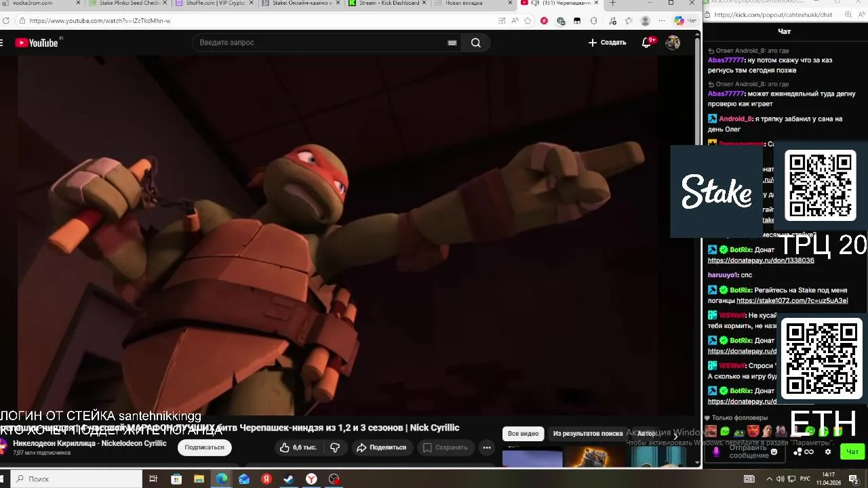The width and height of the screenshot is (868, 488).
Task: Open the red lightning extension icon
Action: pos(545,21)
